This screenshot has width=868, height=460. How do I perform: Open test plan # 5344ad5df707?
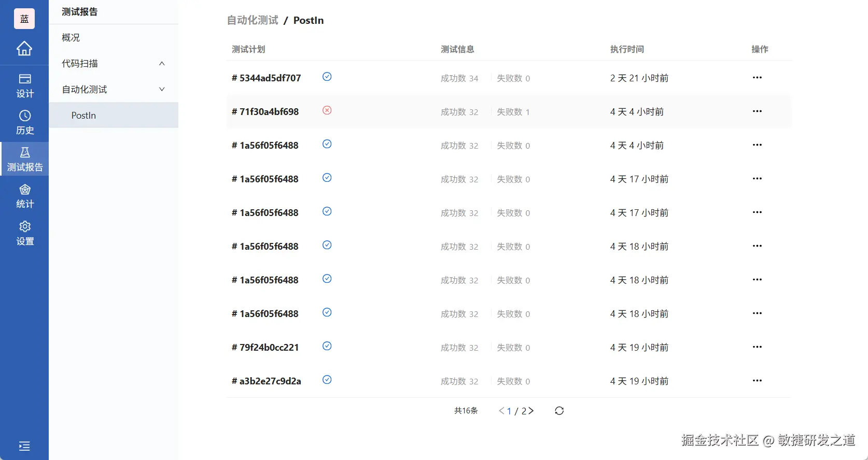(266, 78)
